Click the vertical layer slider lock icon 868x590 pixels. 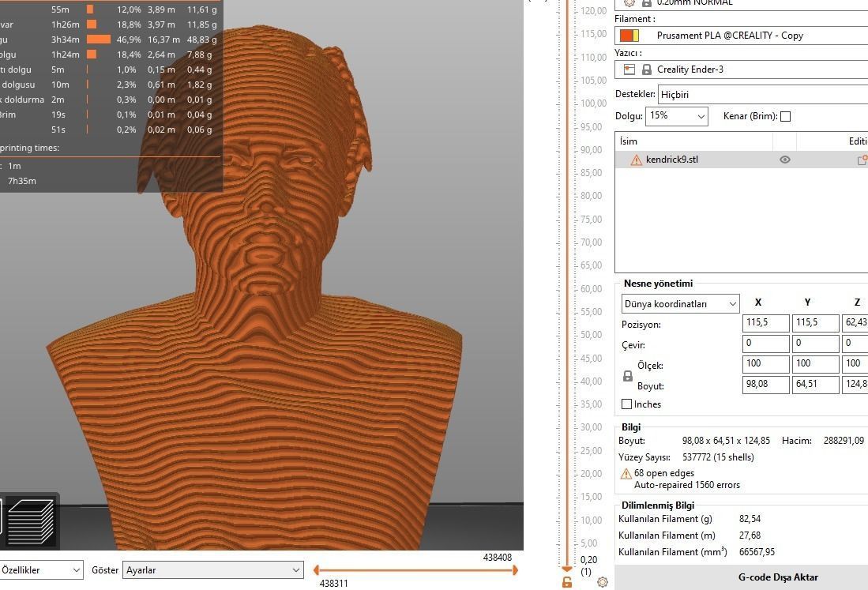click(567, 581)
